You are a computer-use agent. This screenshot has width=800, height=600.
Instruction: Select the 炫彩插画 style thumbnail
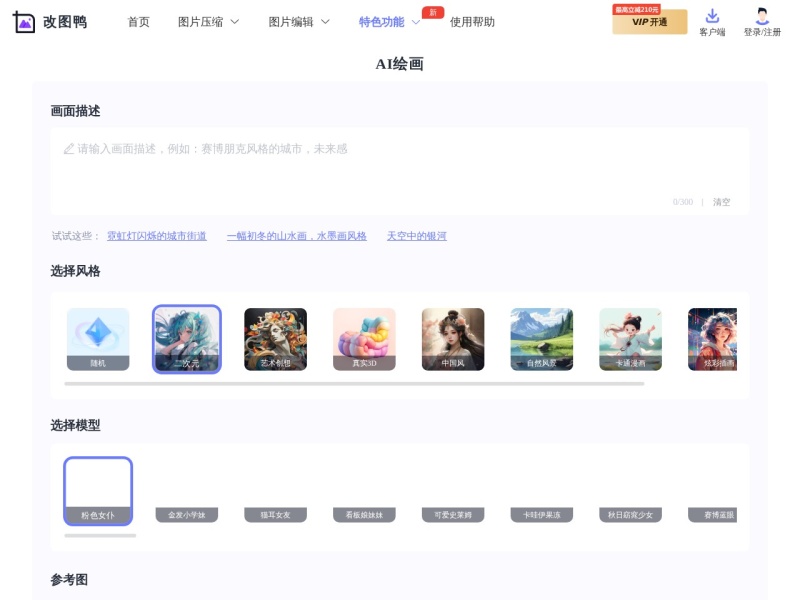coord(712,339)
